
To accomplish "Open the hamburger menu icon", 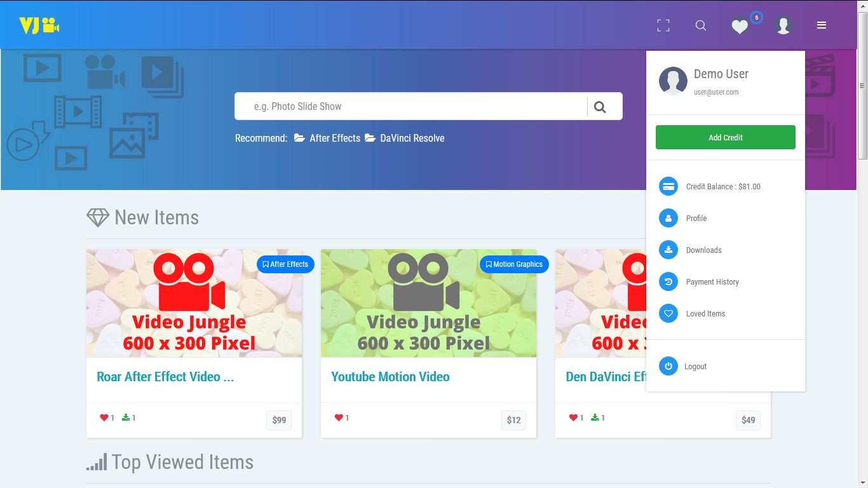I will 821,25.
